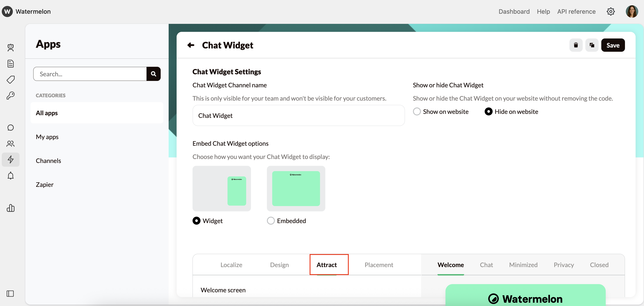The height and width of the screenshot is (306, 644).
Task: Open the key icon in sidebar
Action: [x=10, y=96]
